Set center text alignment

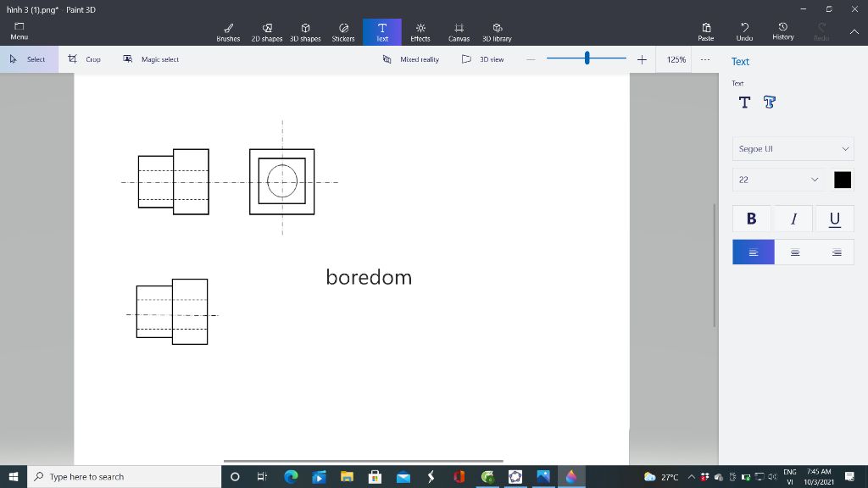click(795, 252)
